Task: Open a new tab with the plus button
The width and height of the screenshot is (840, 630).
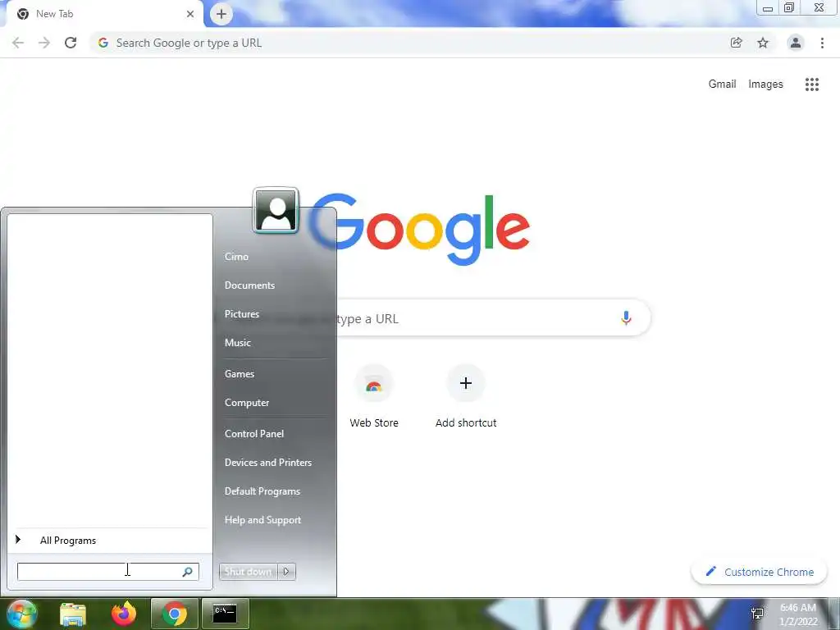Action: (221, 14)
